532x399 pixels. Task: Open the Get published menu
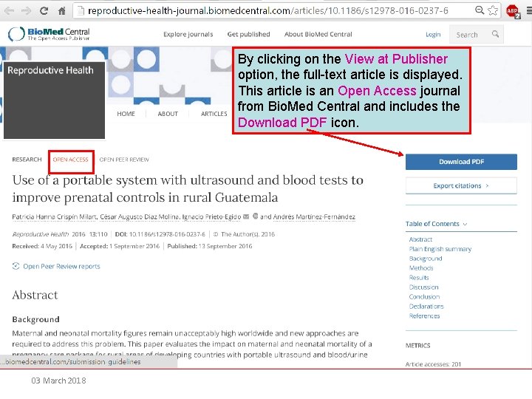click(x=249, y=34)
